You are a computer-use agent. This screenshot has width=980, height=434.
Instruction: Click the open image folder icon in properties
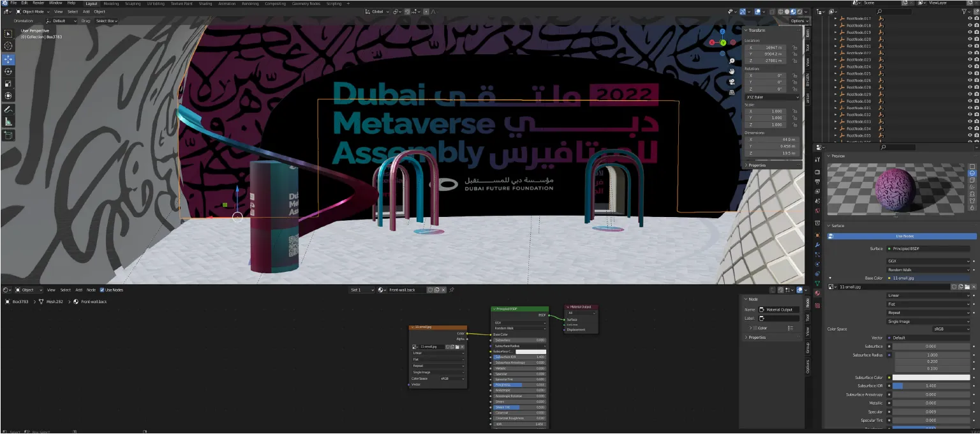[x=968, y=287]
